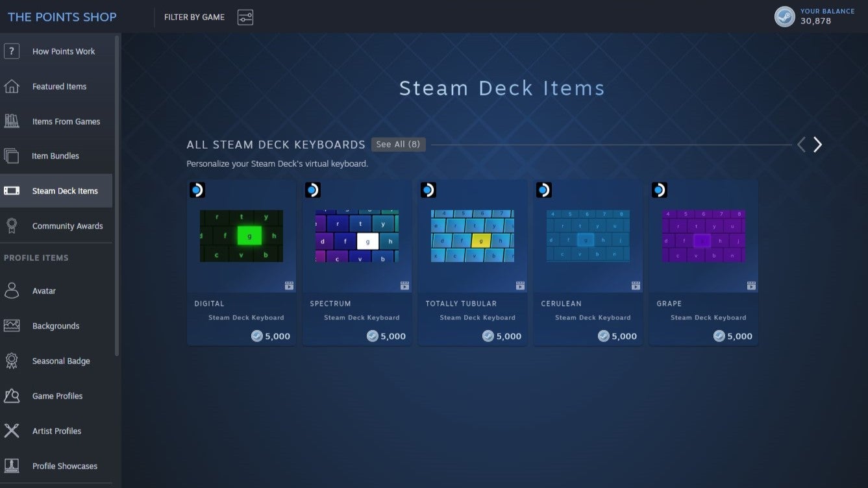Open the Filter By Game selector
Image resolution: width=868 pixels, height=488 pixels.
[245, 17]
